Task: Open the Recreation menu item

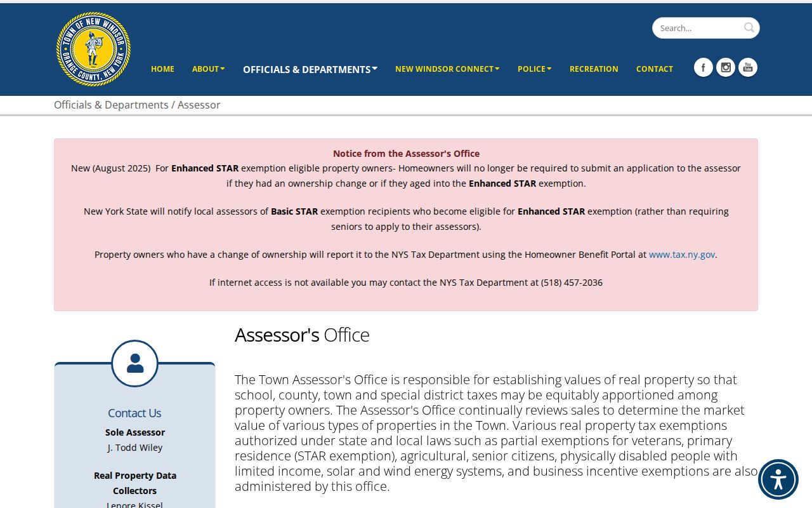Action: tap(594, 69)
